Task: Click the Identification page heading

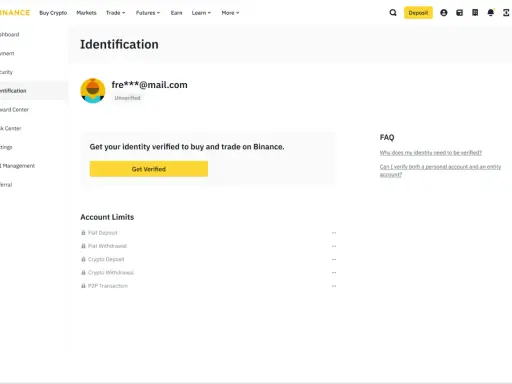Action: point(119,44)
